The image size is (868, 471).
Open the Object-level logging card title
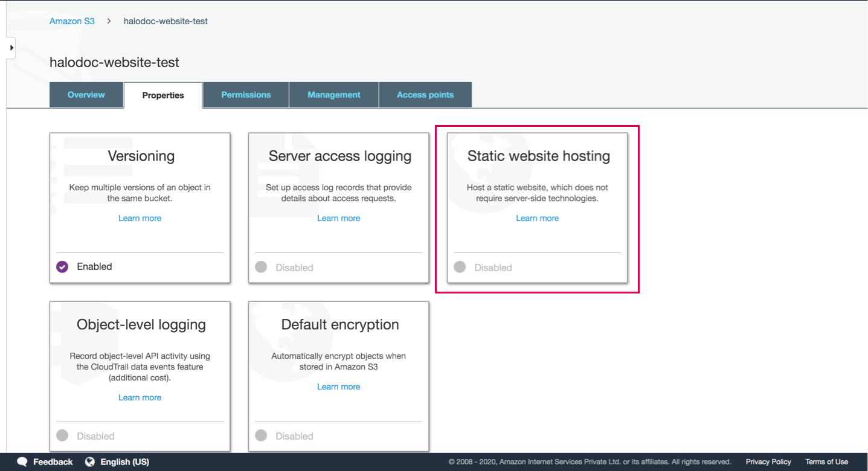(141, 324)
